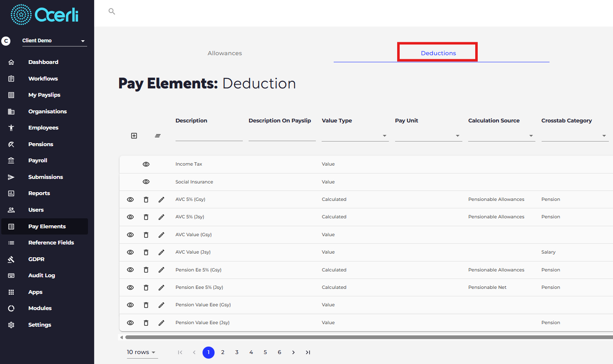This screenshot has width=613, height=364.
Task: Delete the AVC Value (Gsy) element
Action: point(146,235)
